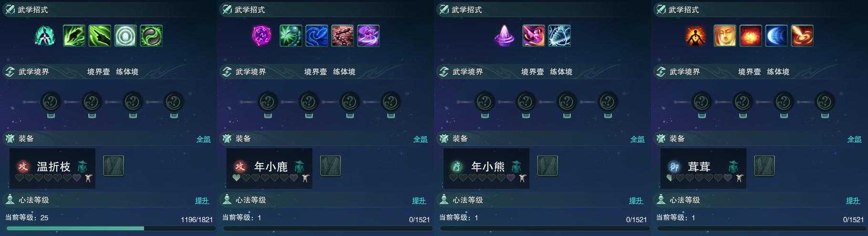The width and height of the screenshot is (868, 236).
Task: Click empty equipment slot beside 年小熊
Action: click(548, 165)
